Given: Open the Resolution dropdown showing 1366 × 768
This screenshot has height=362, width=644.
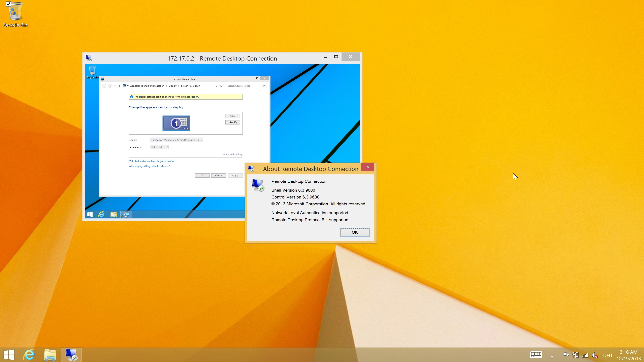Looking at the screenshot, I should pyautogui.click(x=159, y=147).
